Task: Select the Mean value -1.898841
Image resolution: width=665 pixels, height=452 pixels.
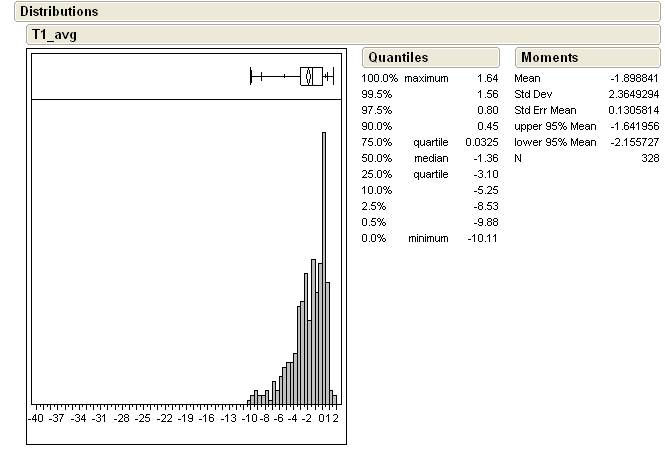Action: (634, 78)
